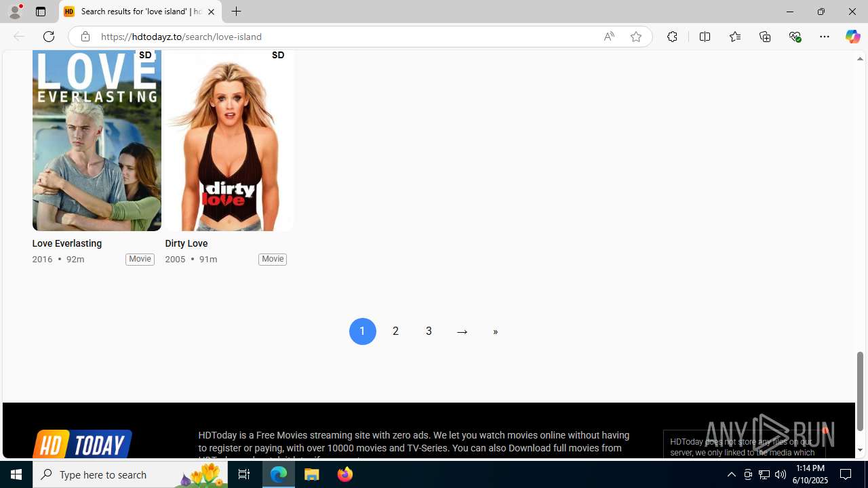The width and height of the screenshot is (868, 488).
Task: Jump to last page double chevron
Action: pos(495,331)
